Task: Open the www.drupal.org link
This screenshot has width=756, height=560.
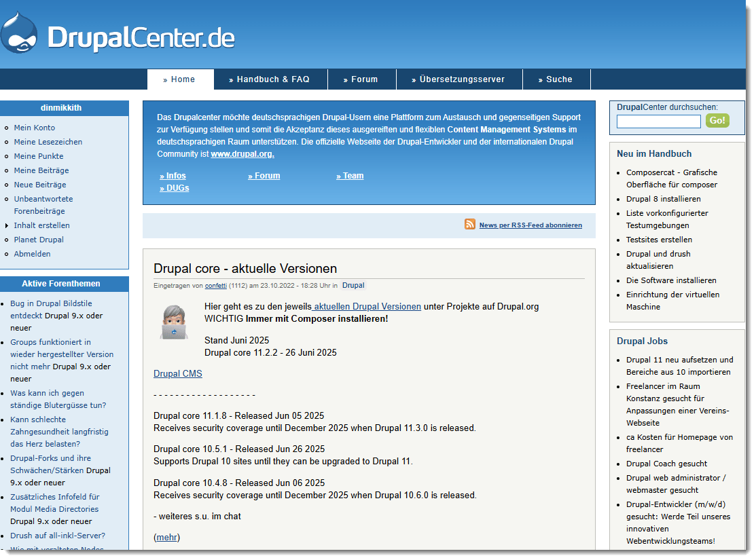Action: 242,154
